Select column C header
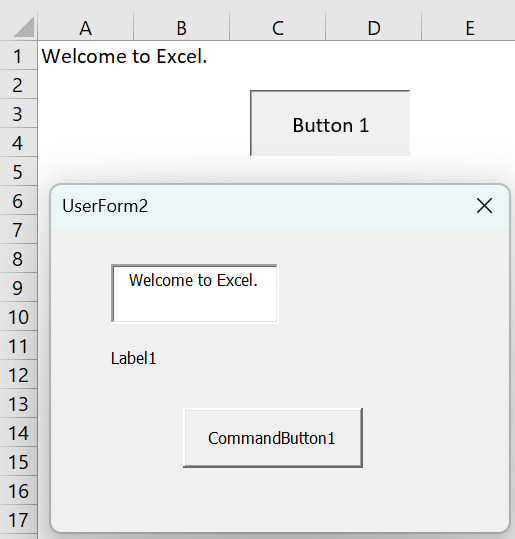The height and width of the screenshot is (539, 515). pyautogui.click(x=277, y=28)
